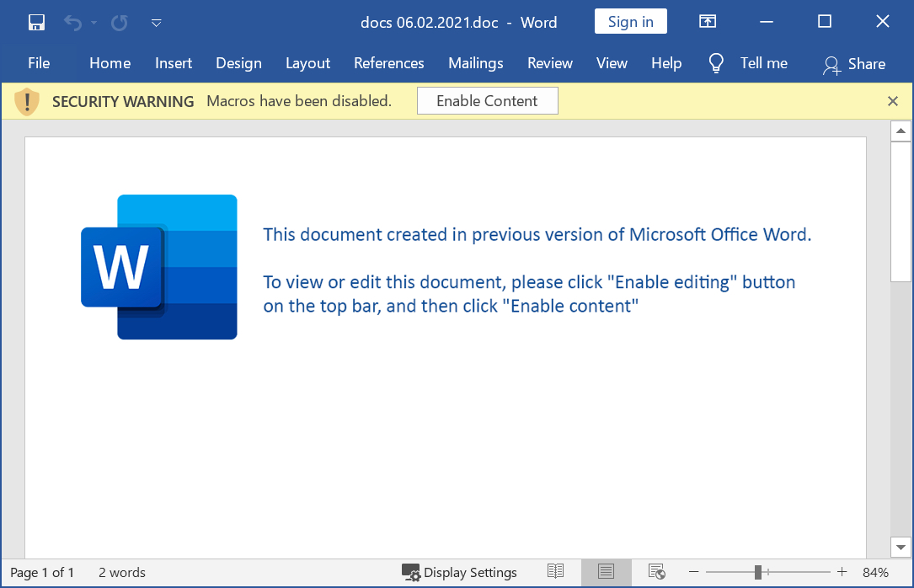
Task: Click the Word logo image in document
Action: (159, 267)
